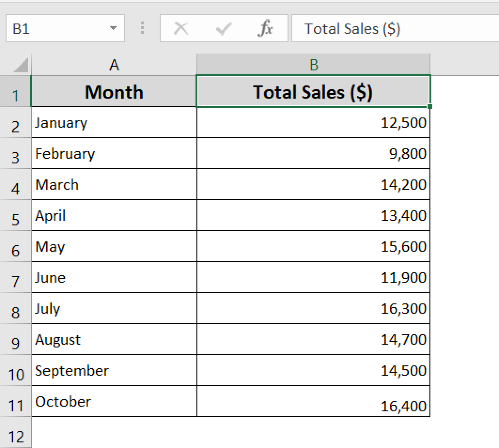The width and height of the screenshot is (499, 448).
Task: Select the Total Sales ($) header cell
Action: click(313, 92)
